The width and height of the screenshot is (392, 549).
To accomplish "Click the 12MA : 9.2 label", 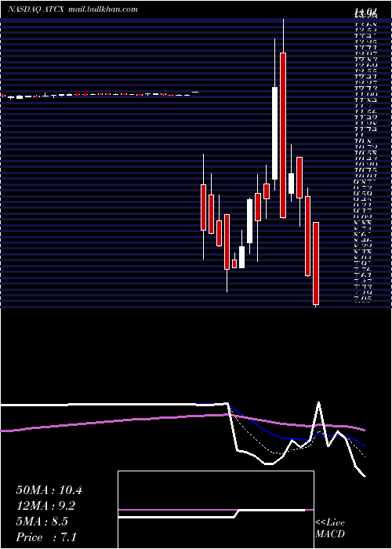I will click(45, 506).
